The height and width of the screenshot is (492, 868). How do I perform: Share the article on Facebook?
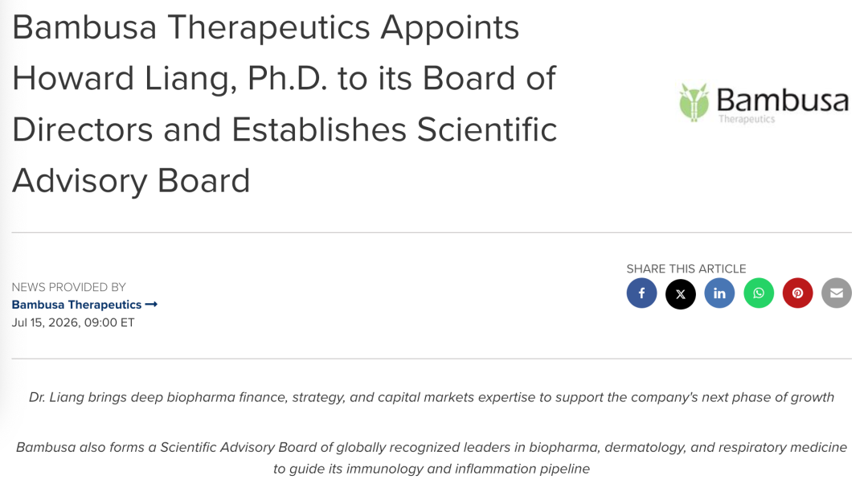pyautogui.click(x=641, y=293)
